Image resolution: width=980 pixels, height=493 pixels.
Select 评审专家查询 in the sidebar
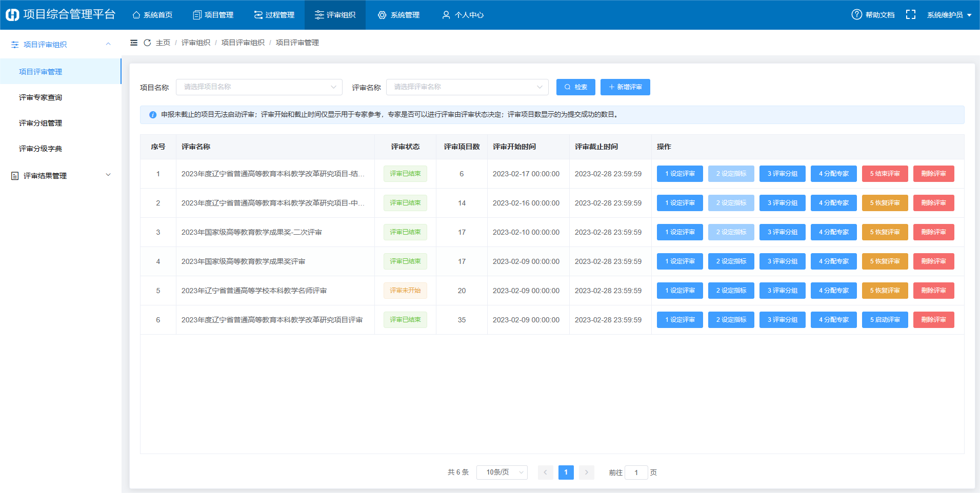click(41, 97)
